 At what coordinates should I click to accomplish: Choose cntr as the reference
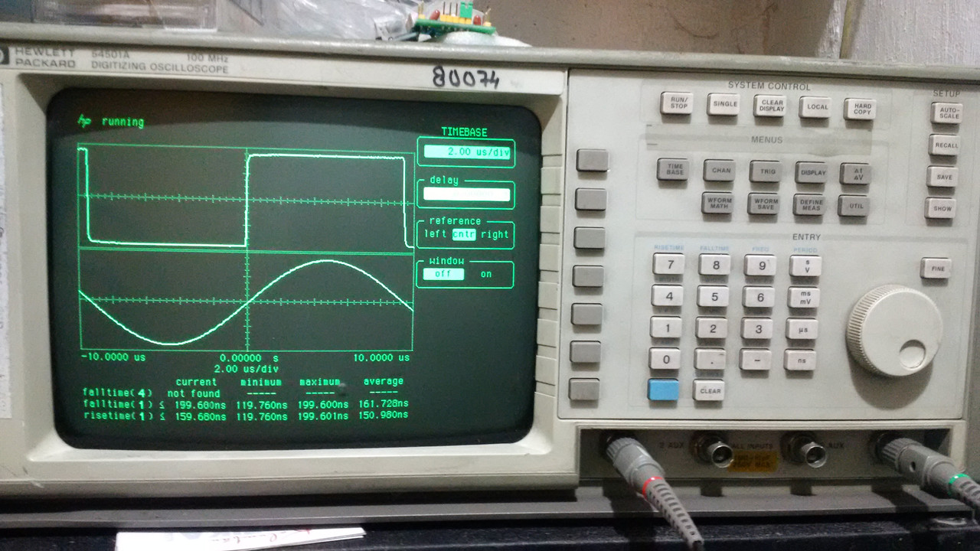point(464,234)
